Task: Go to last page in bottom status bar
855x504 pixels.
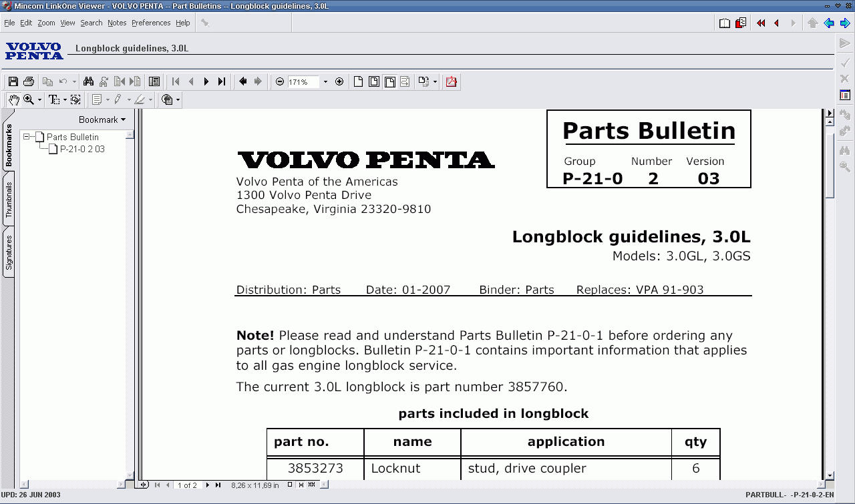Action: 217,485
